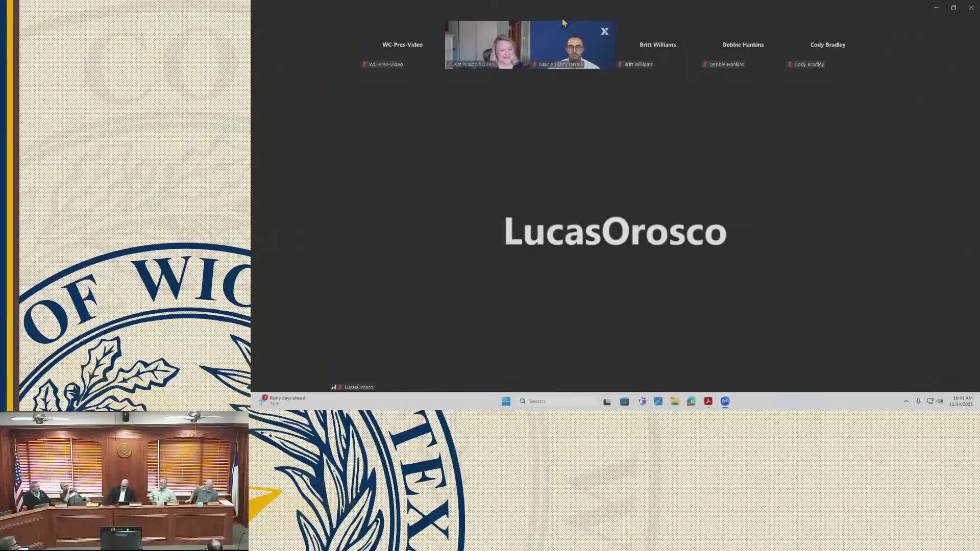Open Microsoft Store taskbar icon
Image resolution: width=980 pixels, height=551 pixels.
(624, 402)
